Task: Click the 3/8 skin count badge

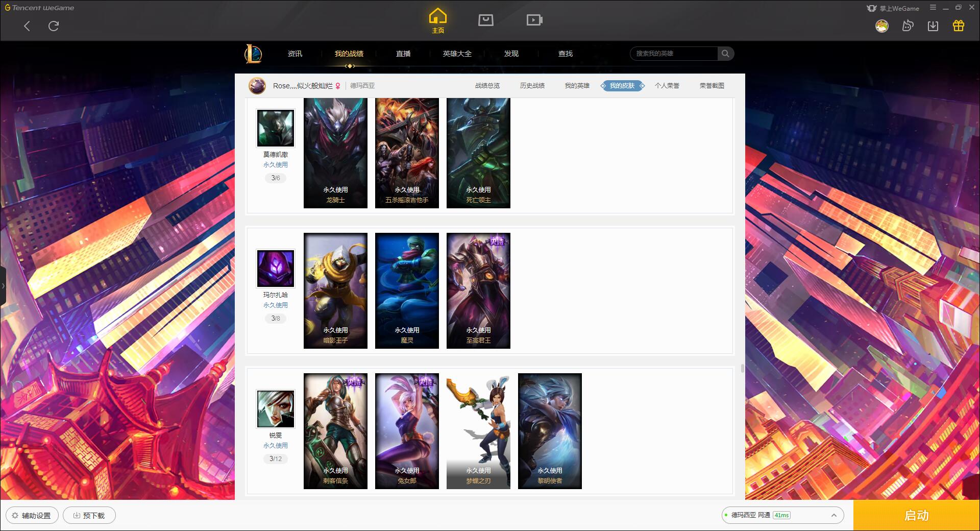Action: (276, 318)
